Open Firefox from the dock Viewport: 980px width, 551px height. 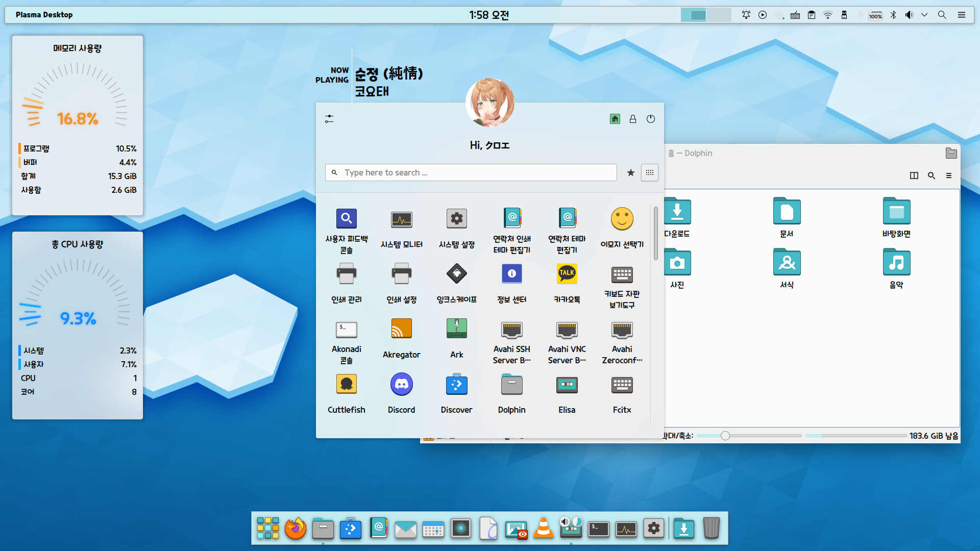[x=296, y=529]
